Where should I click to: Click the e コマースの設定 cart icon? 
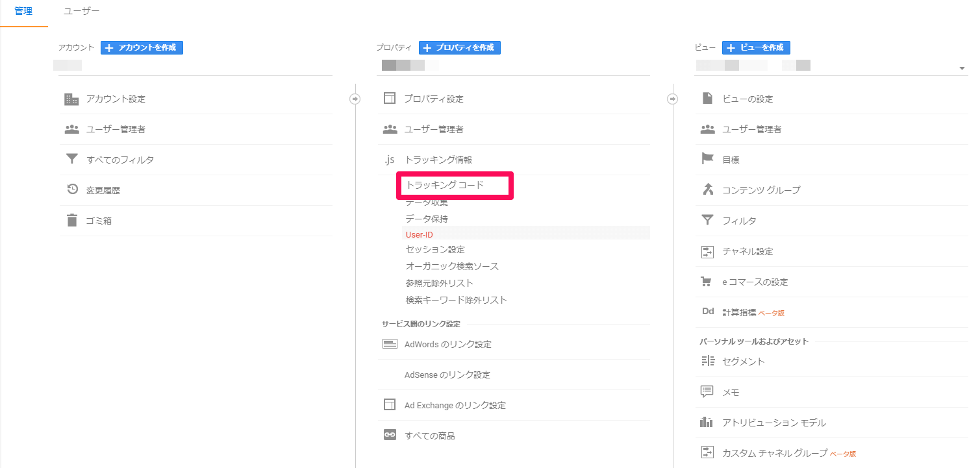[x=707, y=282]
